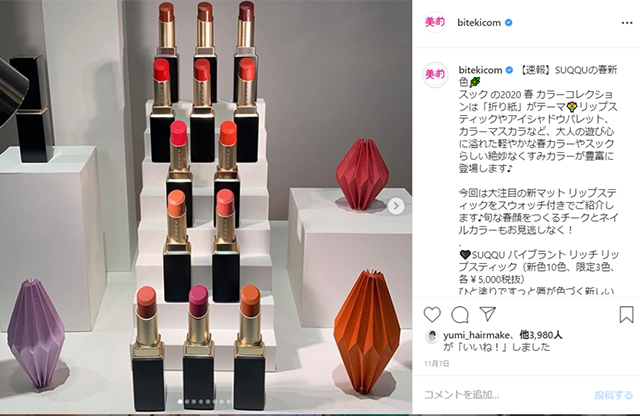
Task: Click the bitekicom avatar beside the caption
Action: pyautogui.click(x=435, y=75)
